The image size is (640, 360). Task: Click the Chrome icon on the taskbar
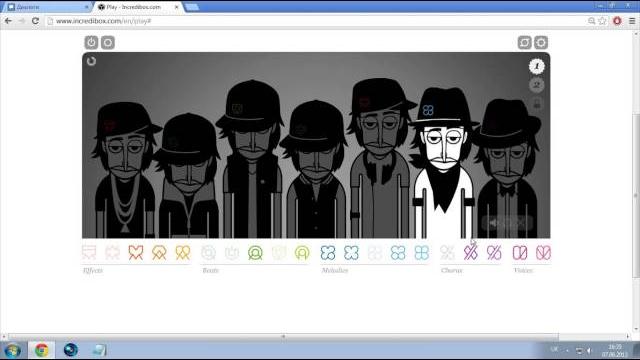(41, 350)
